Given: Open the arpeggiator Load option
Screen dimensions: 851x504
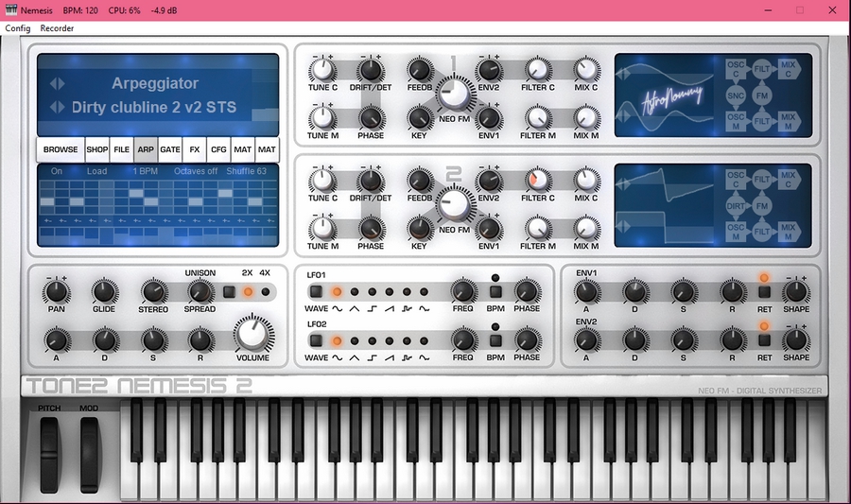Looking at the screenshot, I should point(97,171).
